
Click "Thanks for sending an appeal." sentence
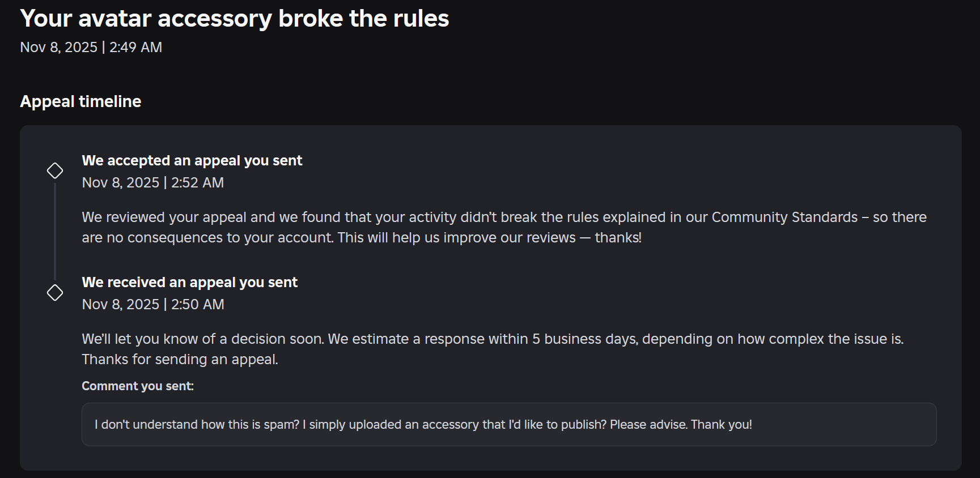(180, 360)
